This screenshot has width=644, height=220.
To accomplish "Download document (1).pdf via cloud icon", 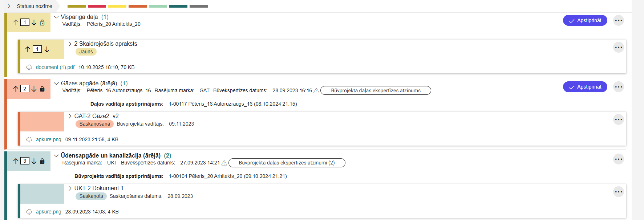I will click(29, 68).
